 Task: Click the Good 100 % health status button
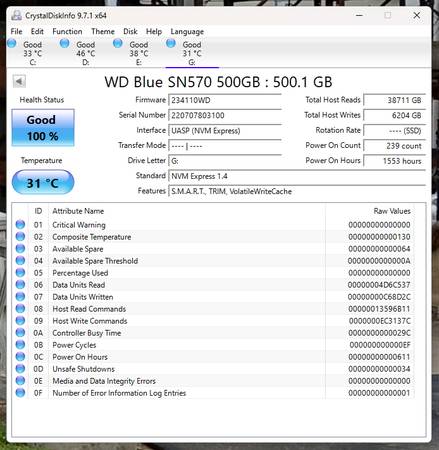point(43,128)
